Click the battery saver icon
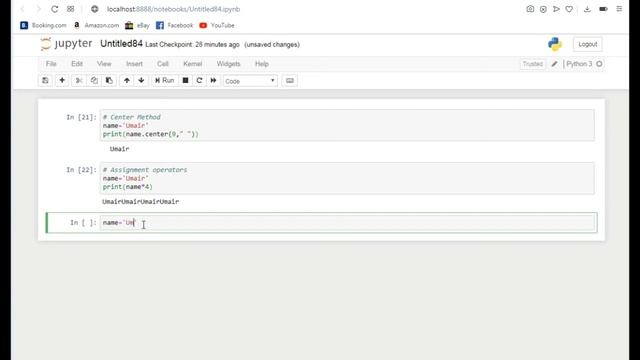 pos(603,9)
